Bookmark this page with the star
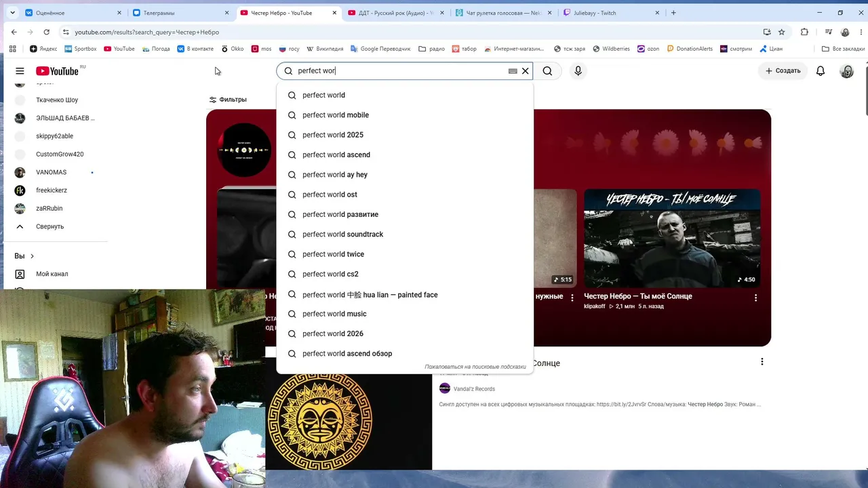The width and height of the screenshot is (868, 488). pyautogui.click(x=781, y=32)
